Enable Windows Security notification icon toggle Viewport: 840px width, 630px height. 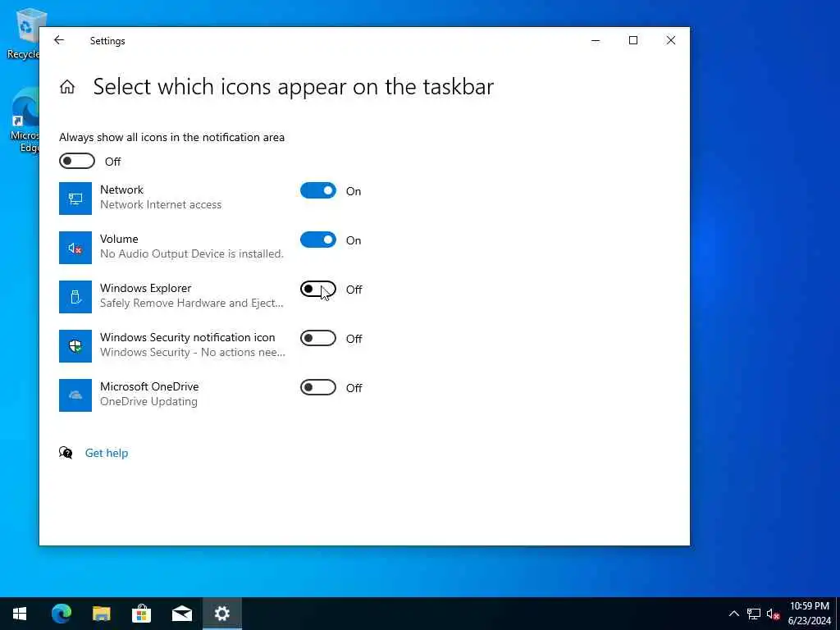(318, 339)
